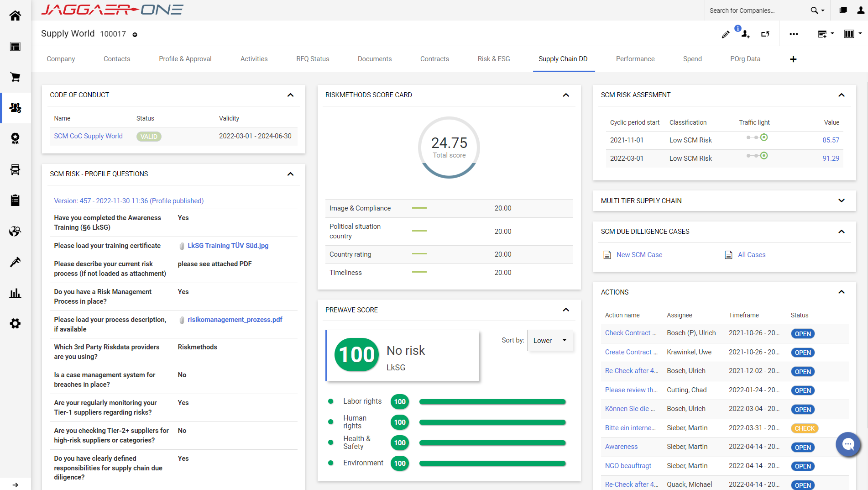Open the Performance tab

635,59
